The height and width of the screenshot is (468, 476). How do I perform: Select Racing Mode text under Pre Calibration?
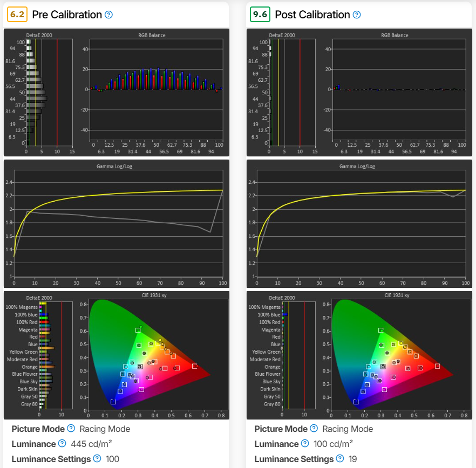pyautogui.click(x=105, y=429)
